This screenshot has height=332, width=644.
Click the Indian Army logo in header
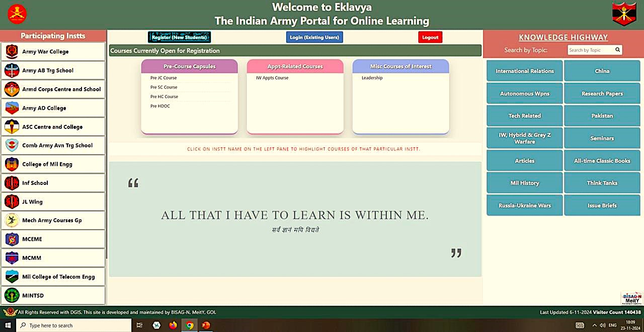pos(18,14)
